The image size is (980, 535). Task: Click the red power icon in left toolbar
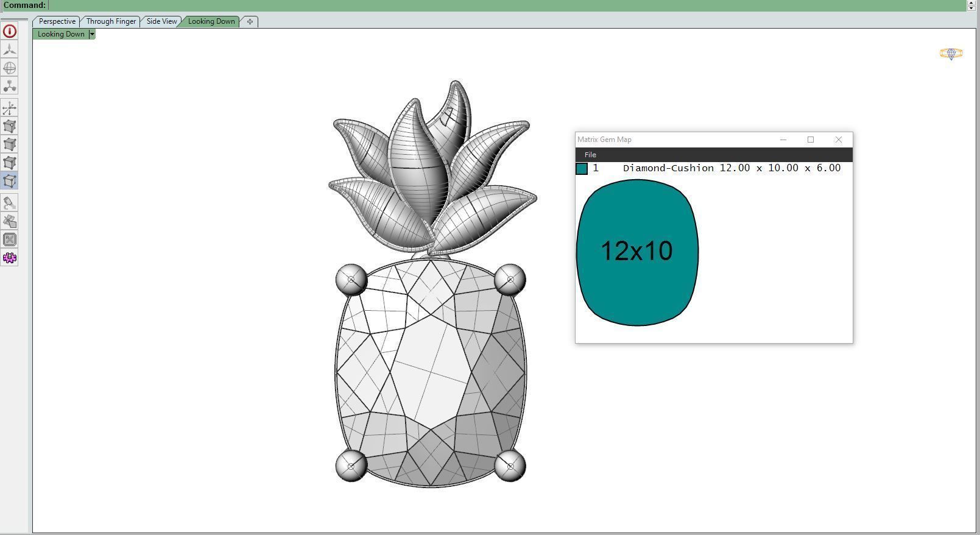pos(10,31)
